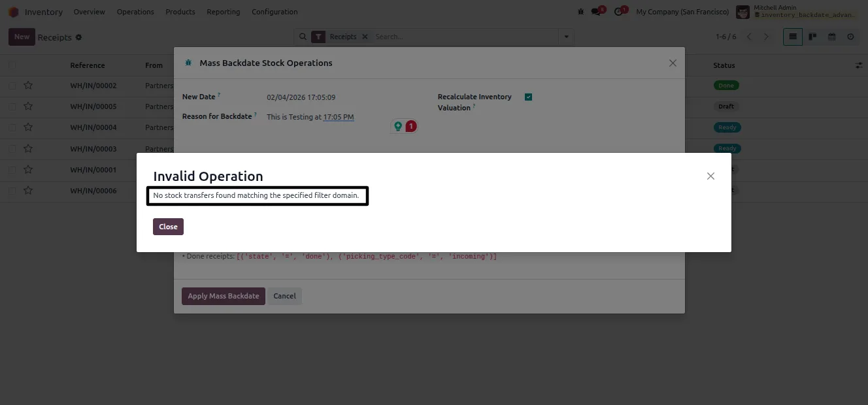Open My Company (San Francisco) switcher
The width and height of the screenshot is (868, 405).
point(682,12)
